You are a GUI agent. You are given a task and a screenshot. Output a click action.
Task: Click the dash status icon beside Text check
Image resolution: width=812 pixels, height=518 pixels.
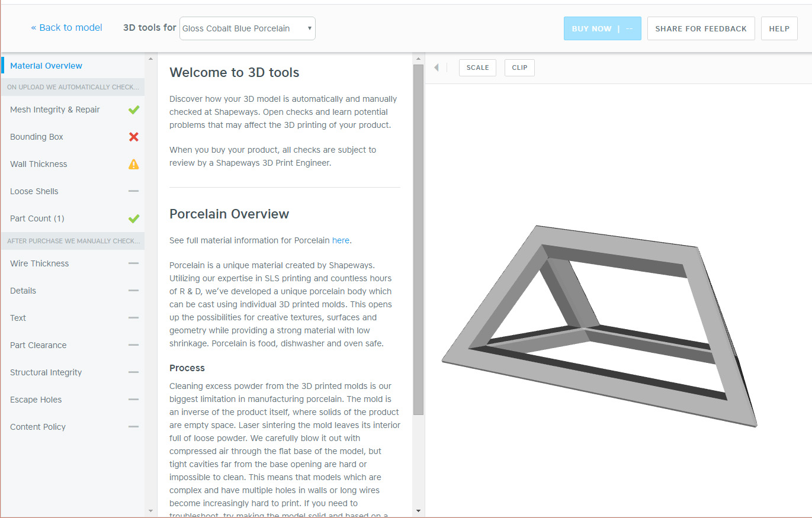(134, 318)
